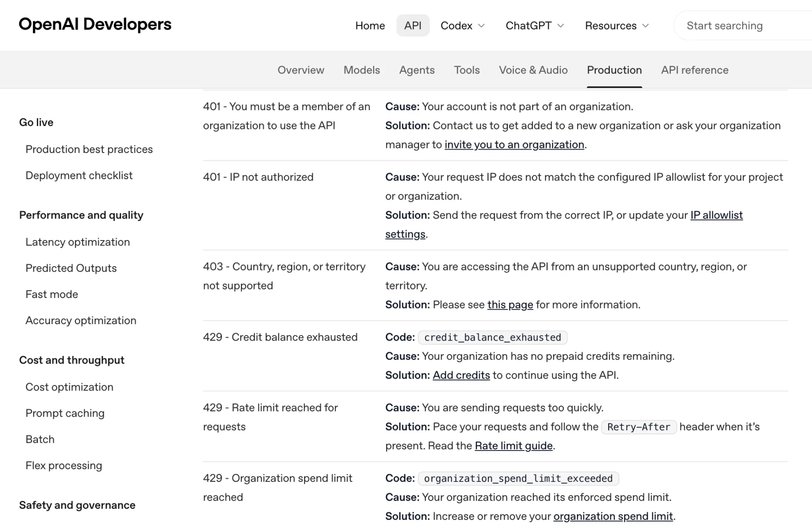Expand the Codex dropdown menu

(x=463, y=26)
